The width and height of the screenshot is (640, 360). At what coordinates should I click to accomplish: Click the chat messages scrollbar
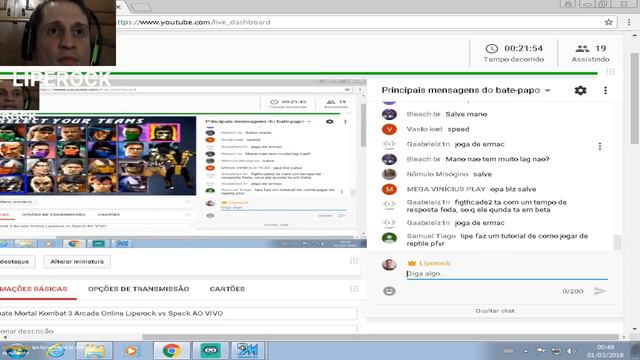click(x=618, y=242)
